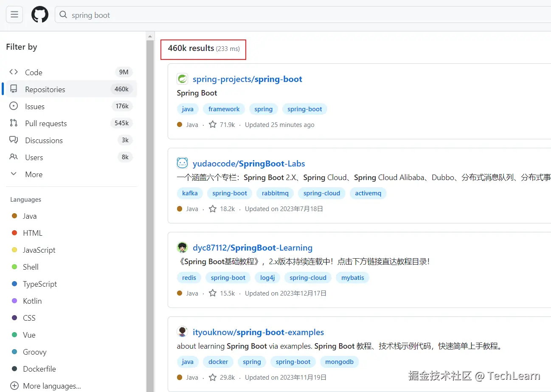Click the magnifier icon in search bar
551x392 pixels.
click(x=63, y=15)
